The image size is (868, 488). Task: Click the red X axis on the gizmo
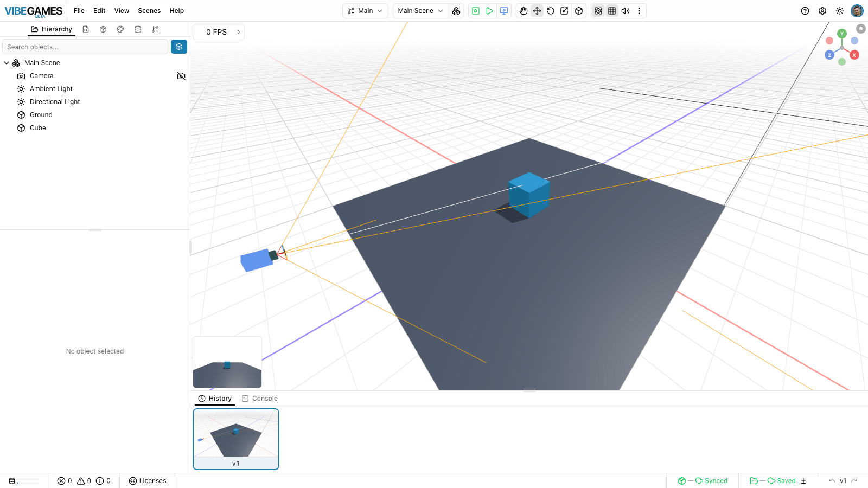(x=854, y=55)
